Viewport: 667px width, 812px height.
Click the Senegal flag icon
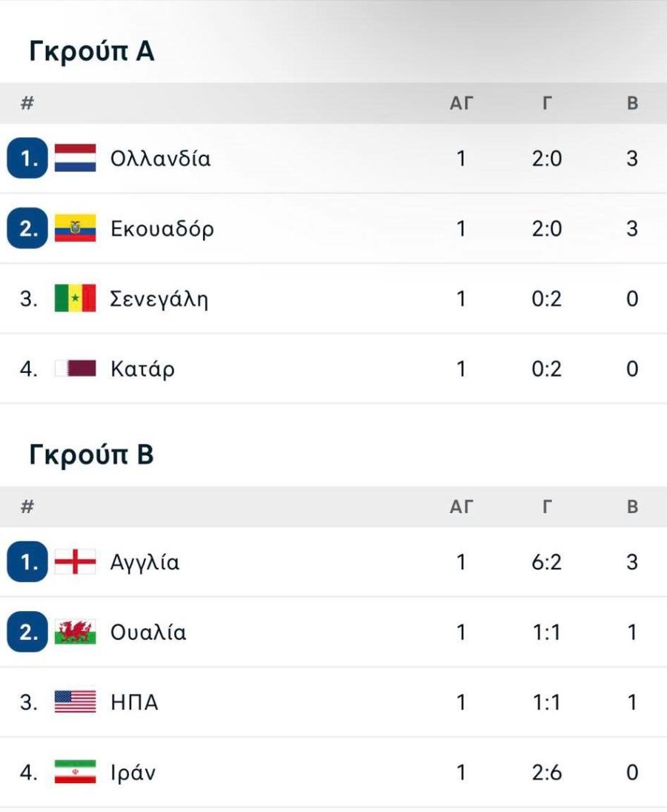pyautogui.click(x=75, y=298)
